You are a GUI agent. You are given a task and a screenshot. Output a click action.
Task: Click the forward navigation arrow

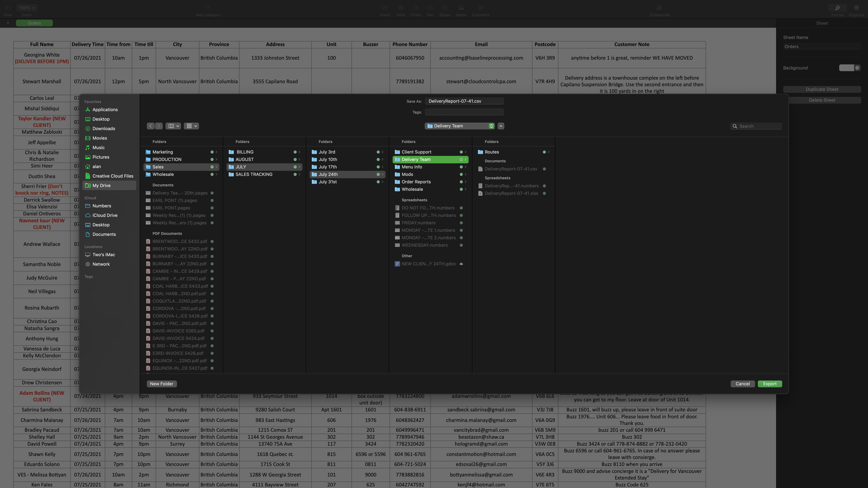click(159, 126)
